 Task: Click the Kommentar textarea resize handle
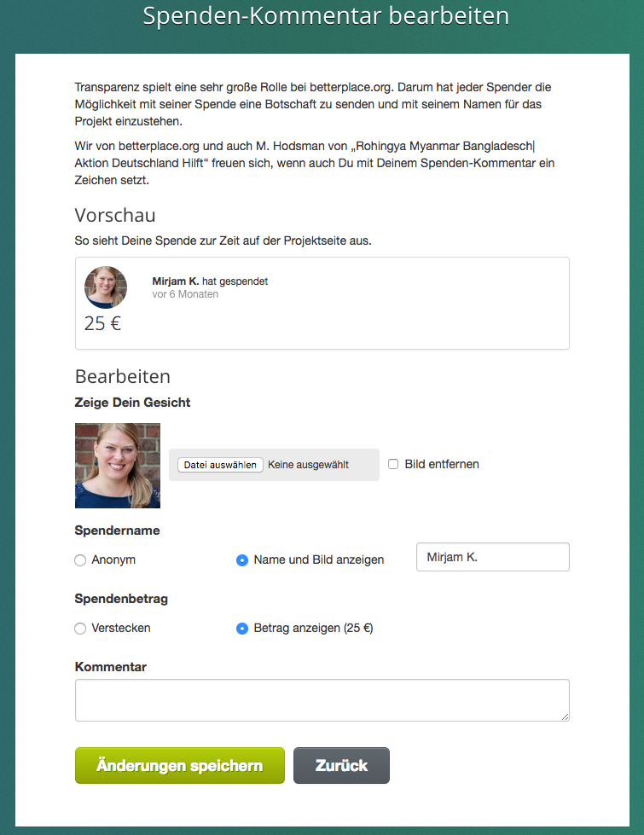point(566,717)
